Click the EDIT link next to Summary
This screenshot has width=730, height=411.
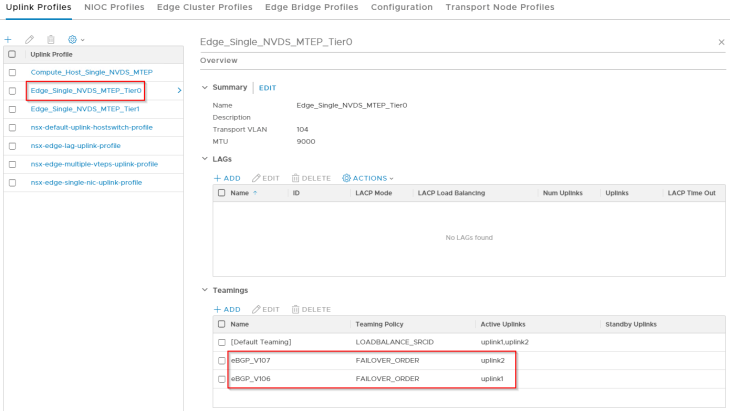point(267,88)
